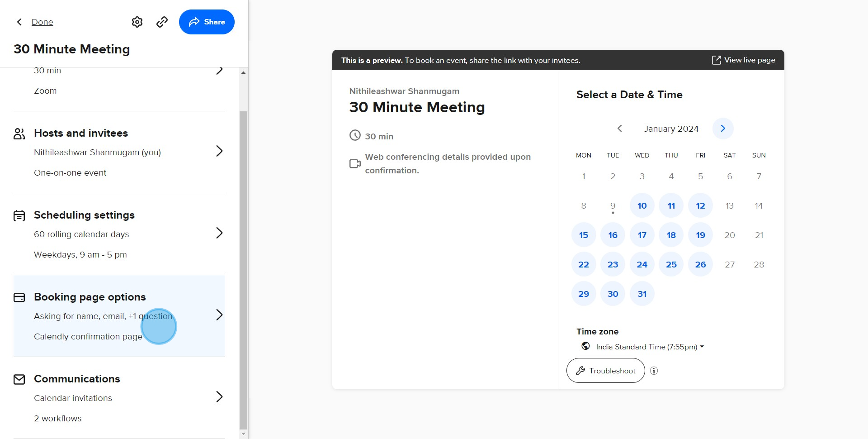Click the Troubleshoot button
This screenshot has width=868, height=439.
click(606, 371)
